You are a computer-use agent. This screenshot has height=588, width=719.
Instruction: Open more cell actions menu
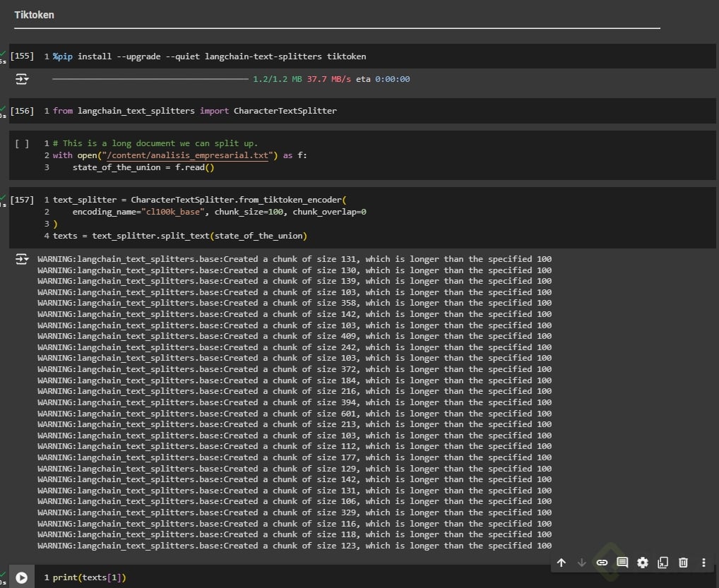pos(703,563)
